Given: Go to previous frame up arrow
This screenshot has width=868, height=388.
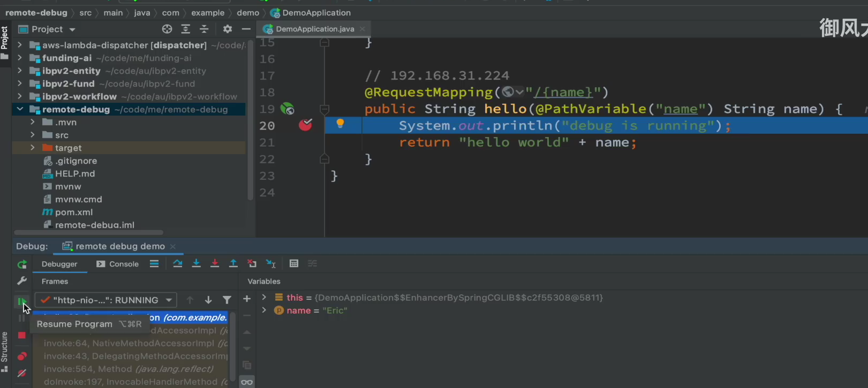Looking at the screenshot, I should [190, 300].
